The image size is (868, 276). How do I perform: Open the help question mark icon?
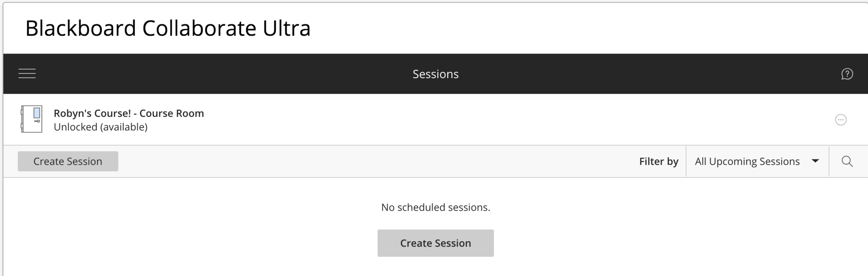[847, 74]
